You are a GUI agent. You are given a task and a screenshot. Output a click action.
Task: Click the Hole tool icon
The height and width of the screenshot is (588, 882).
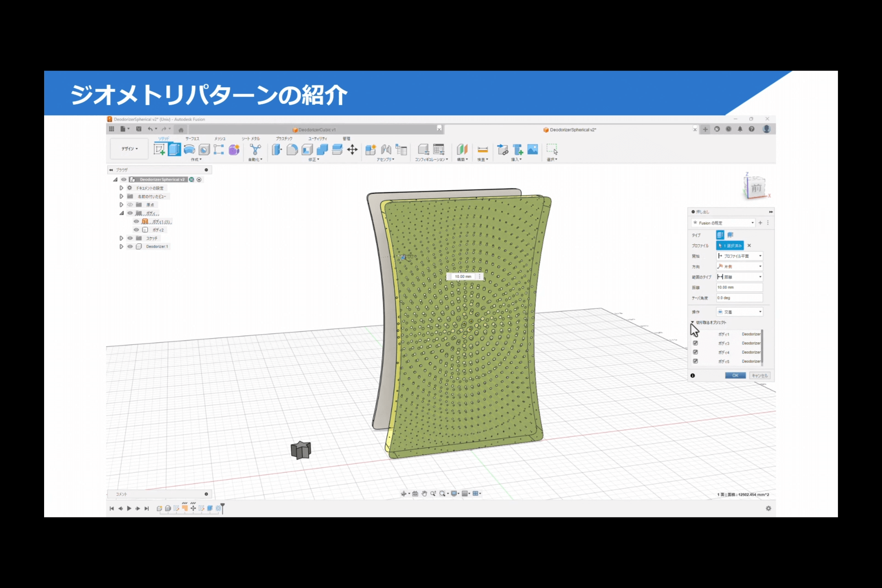click(x=204, y=149)
